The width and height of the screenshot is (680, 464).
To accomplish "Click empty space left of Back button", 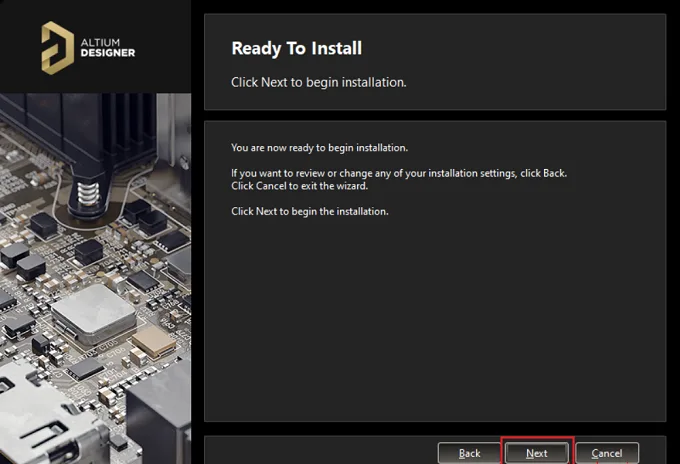I will pos(321,452).
